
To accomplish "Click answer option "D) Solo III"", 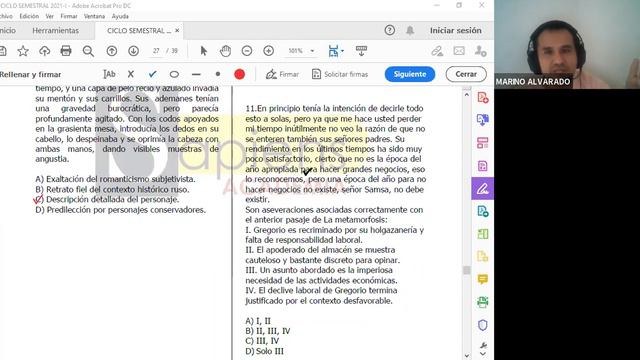I will [x=264, y=351].
